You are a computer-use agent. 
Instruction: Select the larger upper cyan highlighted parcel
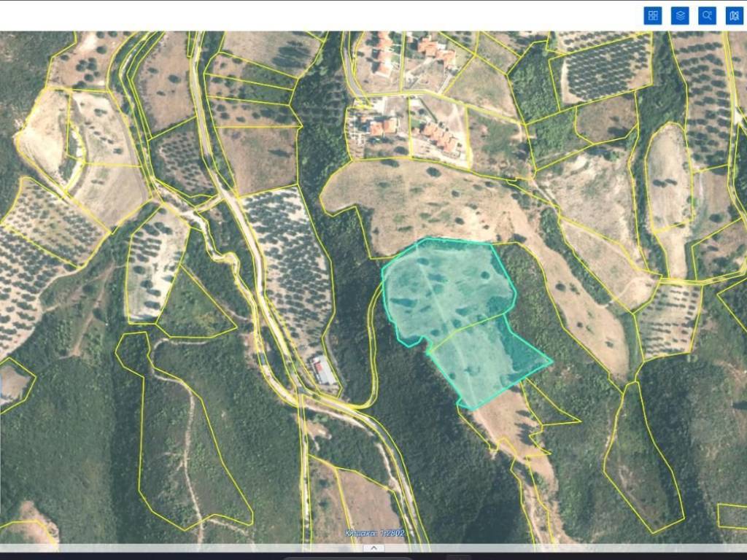click(445, 288)
